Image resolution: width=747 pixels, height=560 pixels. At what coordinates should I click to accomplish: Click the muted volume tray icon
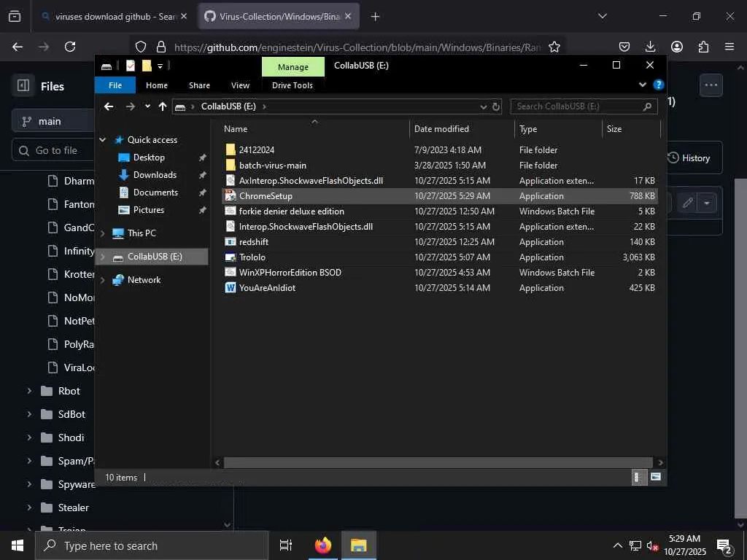(652, 546)
